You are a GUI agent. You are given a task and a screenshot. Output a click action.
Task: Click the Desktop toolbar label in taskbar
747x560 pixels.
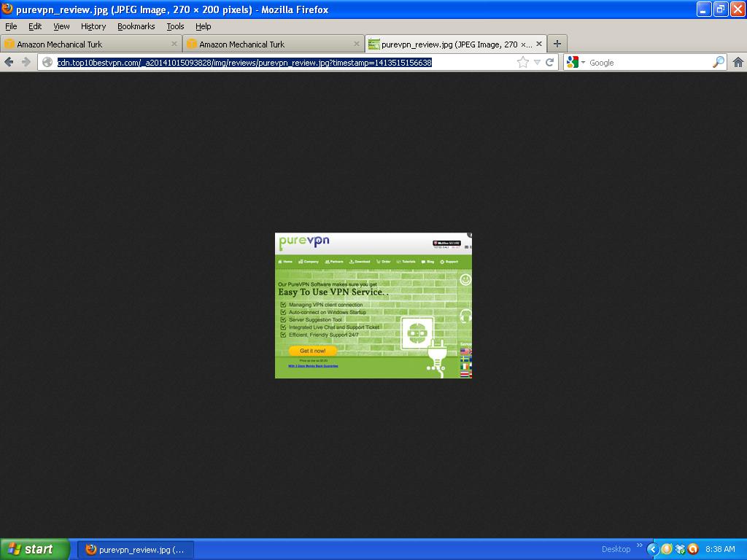point(616,549)
